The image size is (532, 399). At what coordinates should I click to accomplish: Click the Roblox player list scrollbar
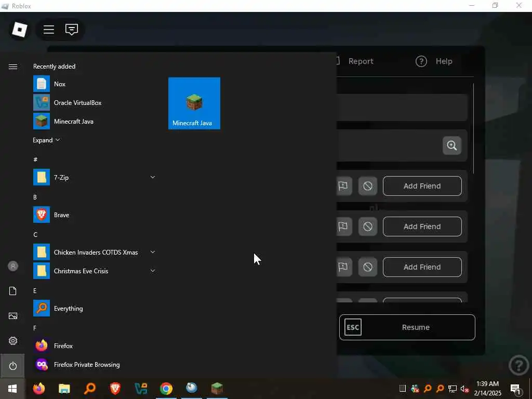click(473, 129)
